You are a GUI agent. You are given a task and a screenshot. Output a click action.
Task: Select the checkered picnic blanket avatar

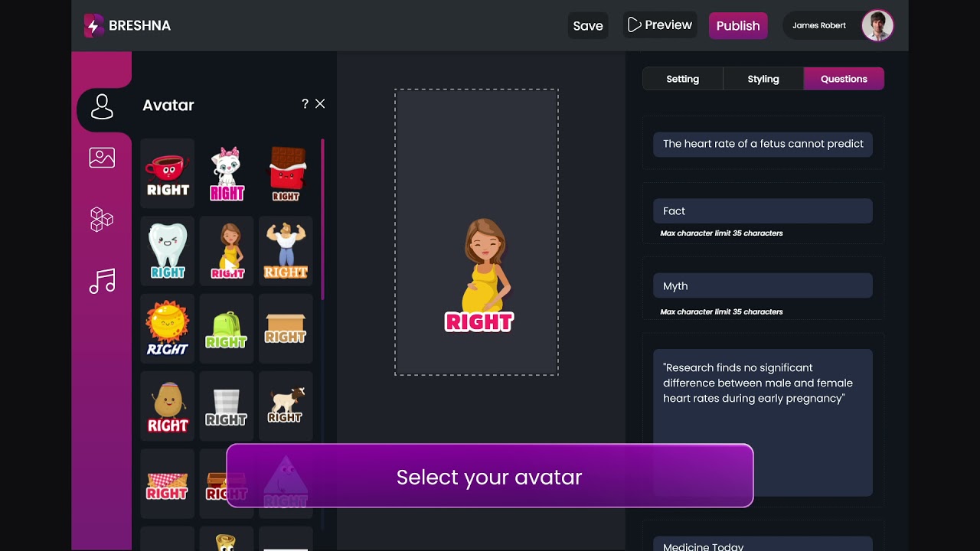168,484
